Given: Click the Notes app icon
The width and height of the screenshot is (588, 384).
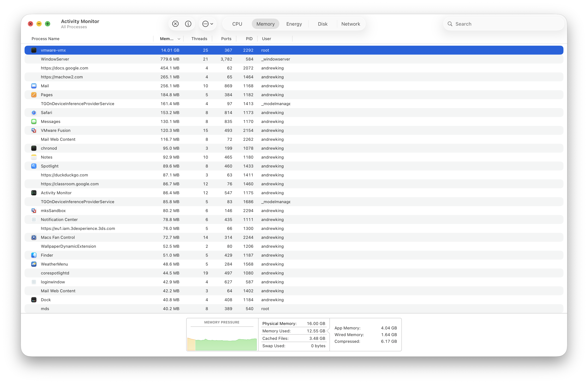Looking at the screenshot, I should (34, 157).
